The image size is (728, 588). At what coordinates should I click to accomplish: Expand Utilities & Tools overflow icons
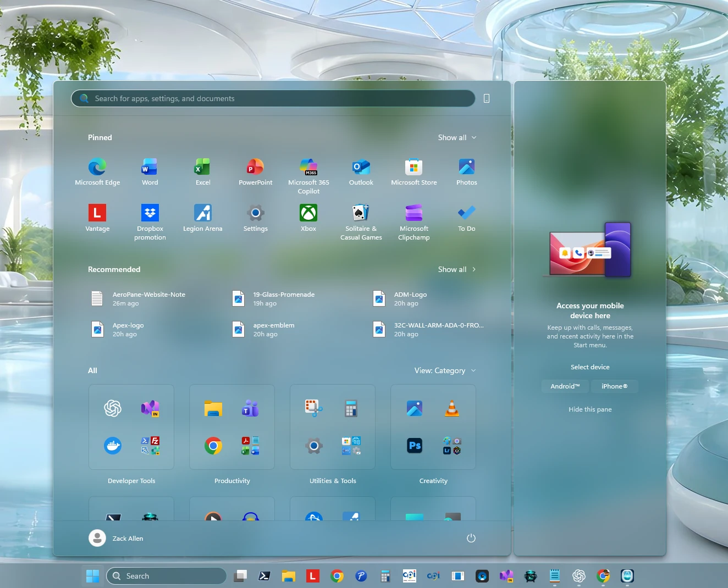coord(351,446)
